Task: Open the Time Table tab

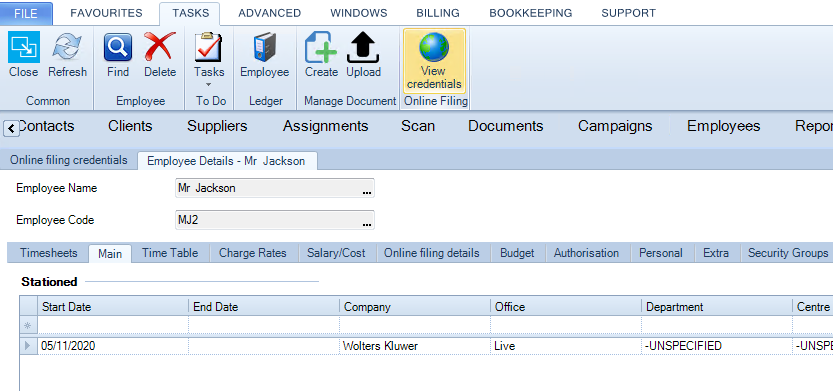Action: [x=170, y=253]
